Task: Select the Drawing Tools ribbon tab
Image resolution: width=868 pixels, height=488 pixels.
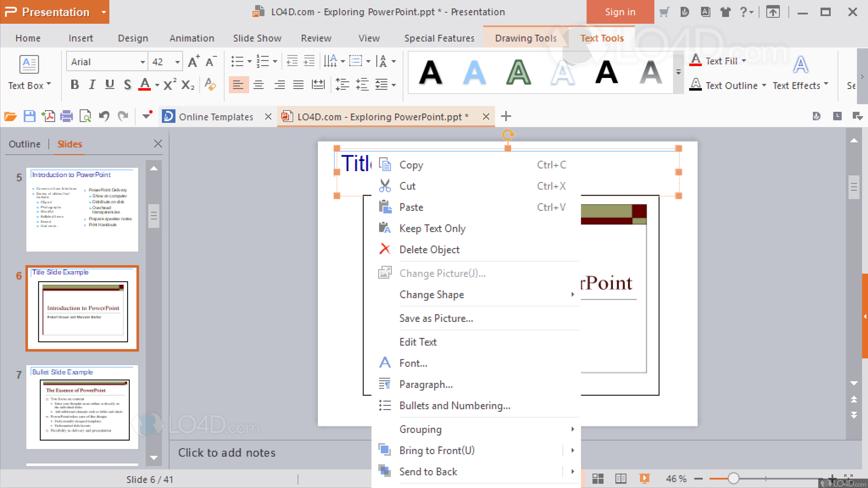Action: 526,38
